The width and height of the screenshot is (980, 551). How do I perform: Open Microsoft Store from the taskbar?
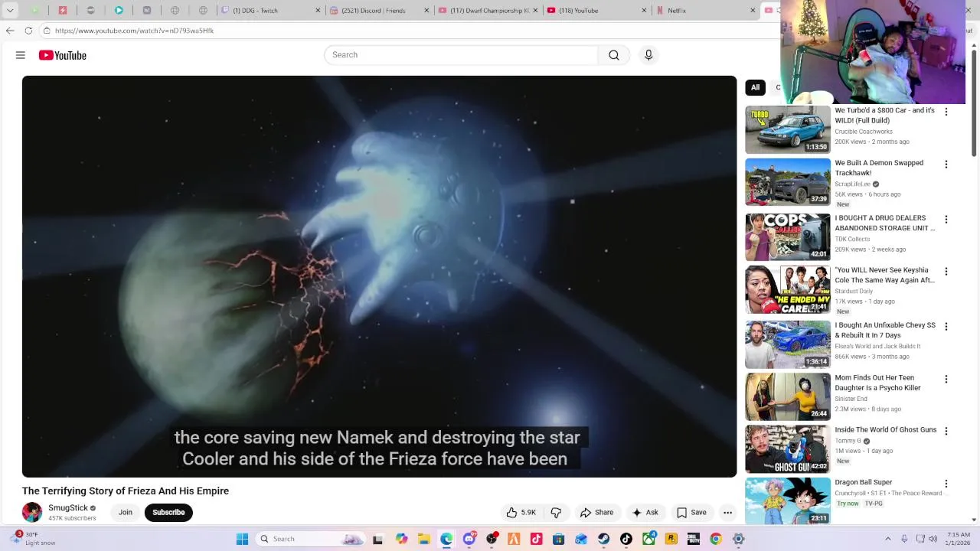(x=559, y=539)
